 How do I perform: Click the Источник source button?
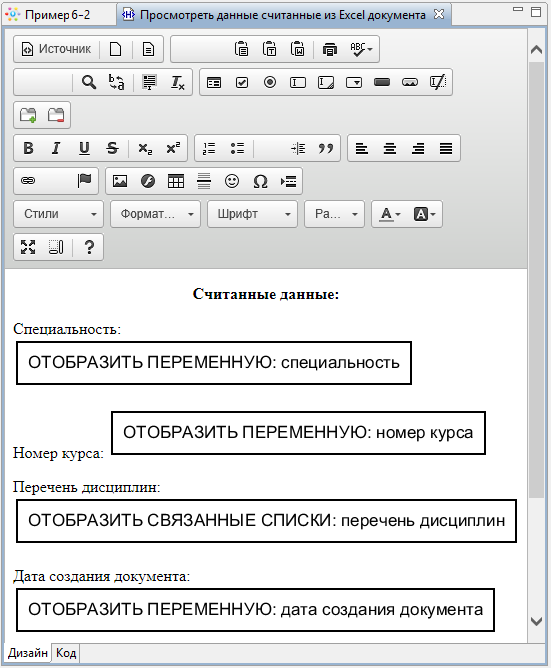click(x=56, y=49)
